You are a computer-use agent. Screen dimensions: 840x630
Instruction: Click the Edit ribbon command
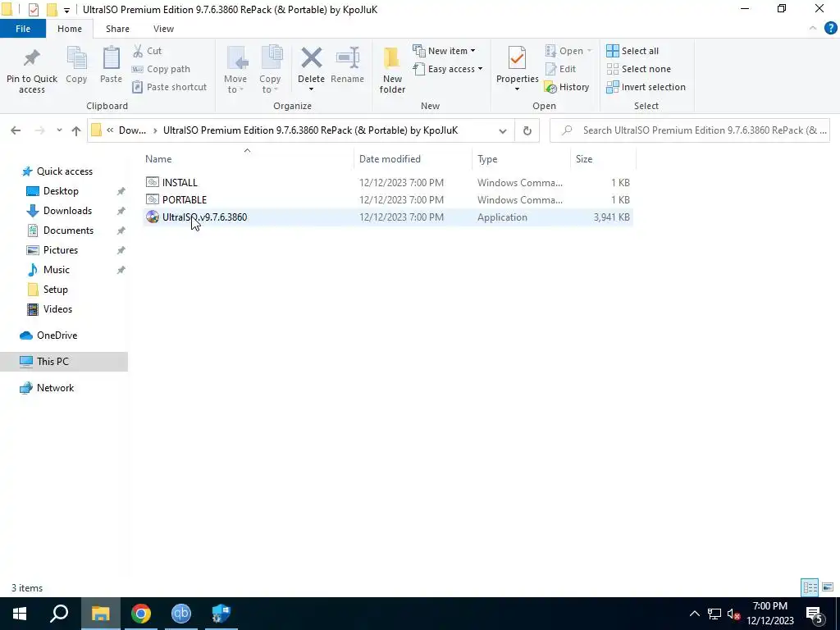tap(560, 69)
